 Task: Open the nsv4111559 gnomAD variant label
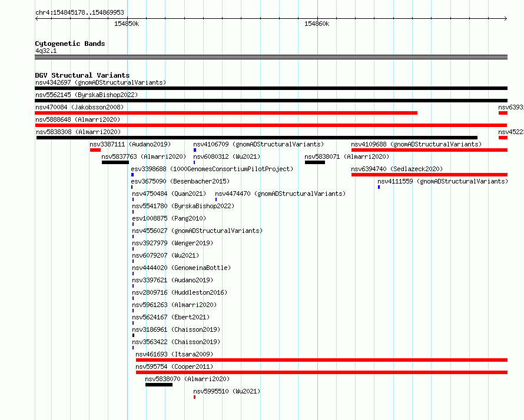pos(443,181)
